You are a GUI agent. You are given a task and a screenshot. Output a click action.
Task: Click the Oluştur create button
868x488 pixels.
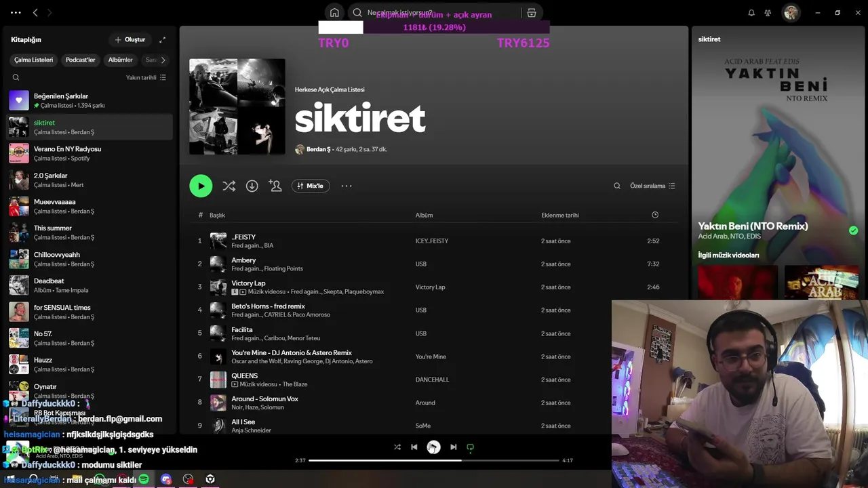click(130, 39)
